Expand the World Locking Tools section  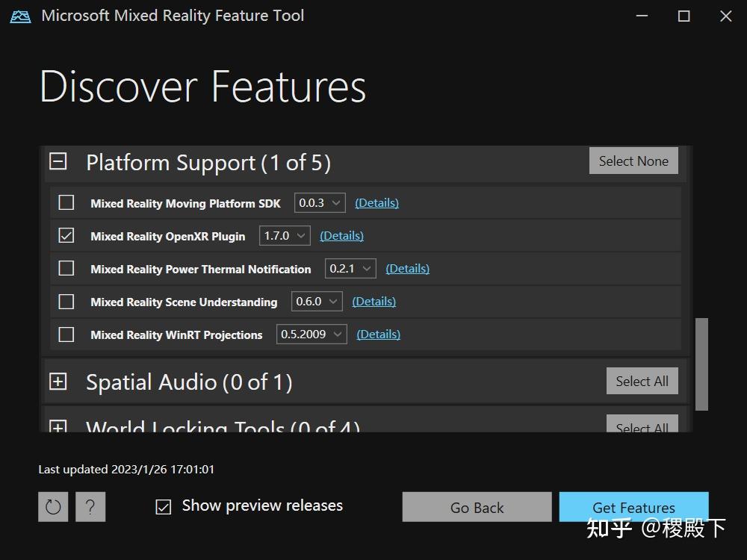pos(58,427)
